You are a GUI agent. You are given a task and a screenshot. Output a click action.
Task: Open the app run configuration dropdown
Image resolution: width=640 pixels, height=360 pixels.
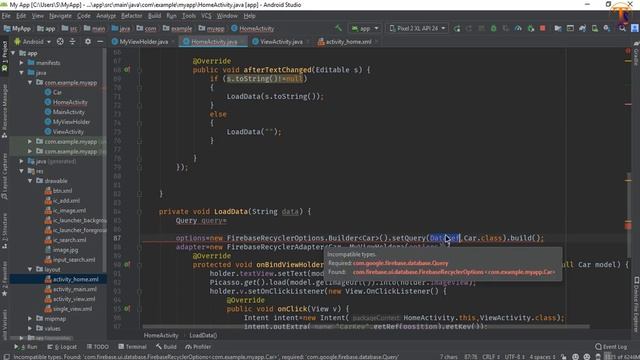pos(365,28)
